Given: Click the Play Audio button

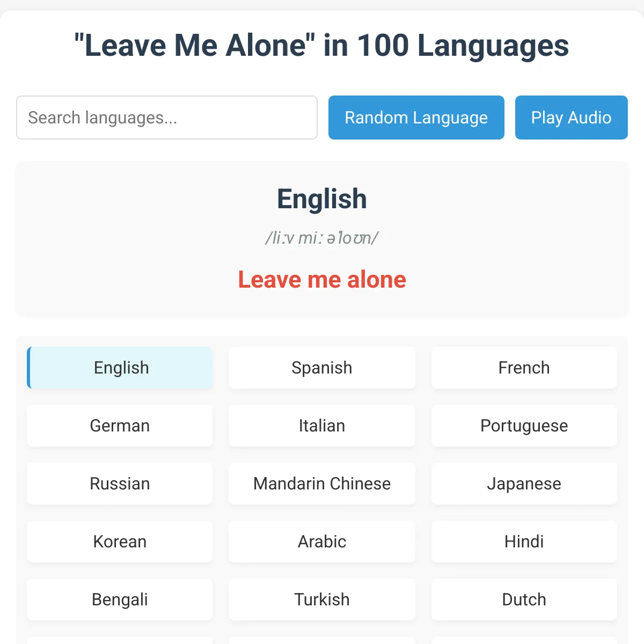Looking at the screenshot, I should click(572, 118).
